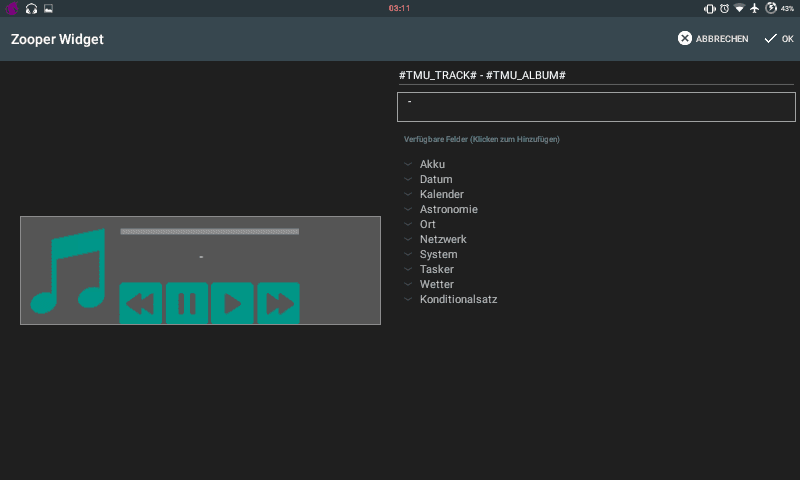Click the vibrate mode status icon
The image size is (800, 480).
pos(709,8)
